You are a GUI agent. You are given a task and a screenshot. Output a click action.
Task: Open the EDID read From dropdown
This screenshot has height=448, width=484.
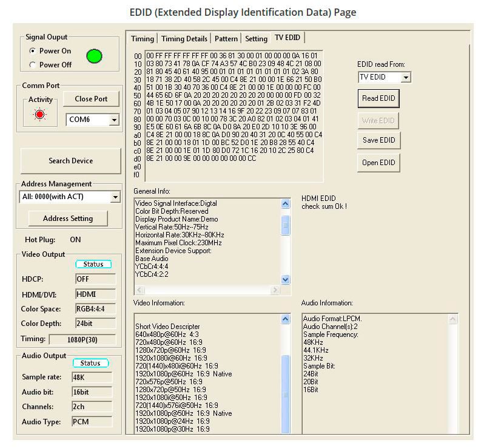coord(406,78)
